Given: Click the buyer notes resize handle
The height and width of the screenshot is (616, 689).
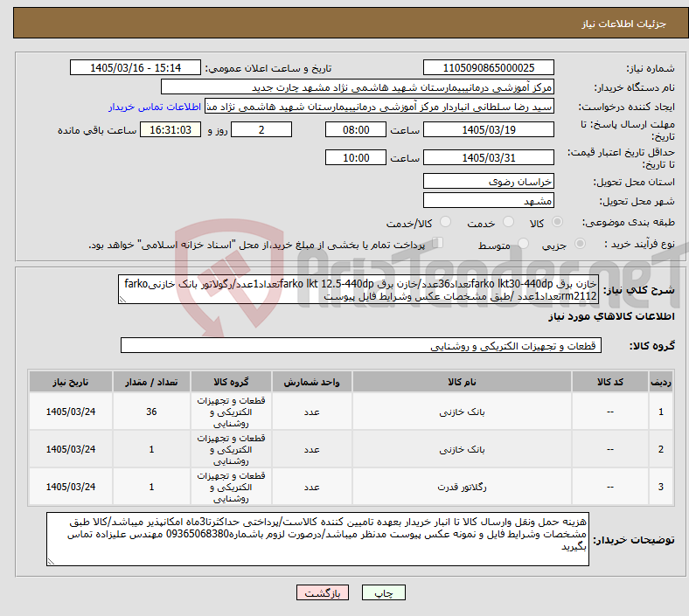Looking at the screenshot, I should [51, 562].
